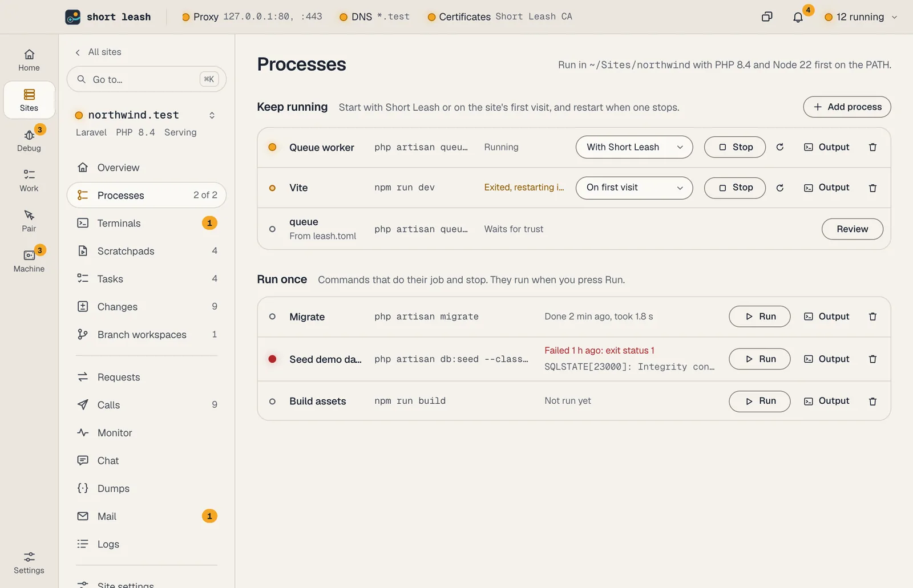This screenshot has height=588, width=913.
Task: Open Queue worker start mode dropdown
Action: pos(634,147)
